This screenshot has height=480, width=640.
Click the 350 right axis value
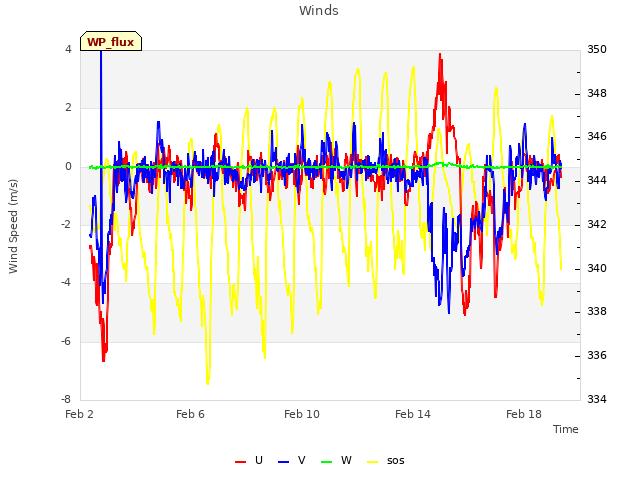tap(597, 49)
